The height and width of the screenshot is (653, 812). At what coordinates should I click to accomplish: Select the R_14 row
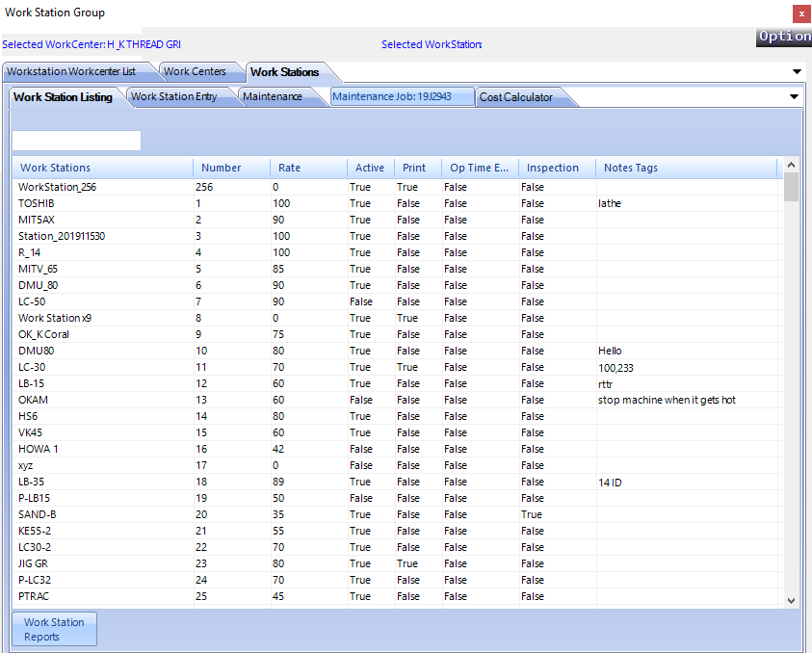click(x=397, y=252)
